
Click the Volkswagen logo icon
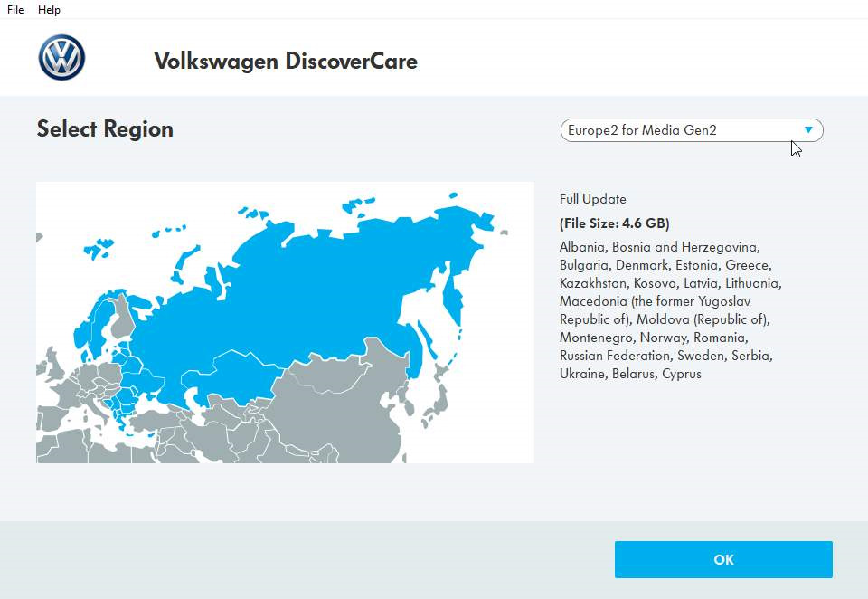click(x=61, y=58)
